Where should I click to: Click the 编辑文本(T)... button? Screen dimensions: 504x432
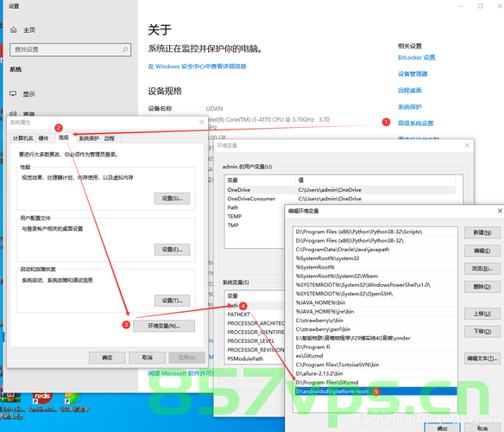click(x=482, y=359)
